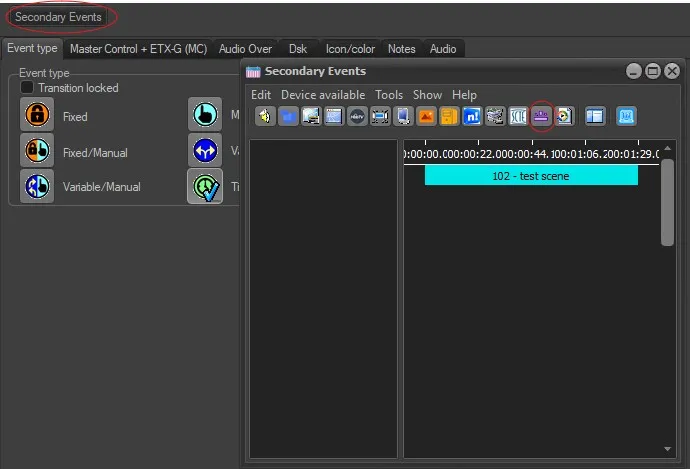Select the Time clock-checkmark event type icon

click(205, 186)
